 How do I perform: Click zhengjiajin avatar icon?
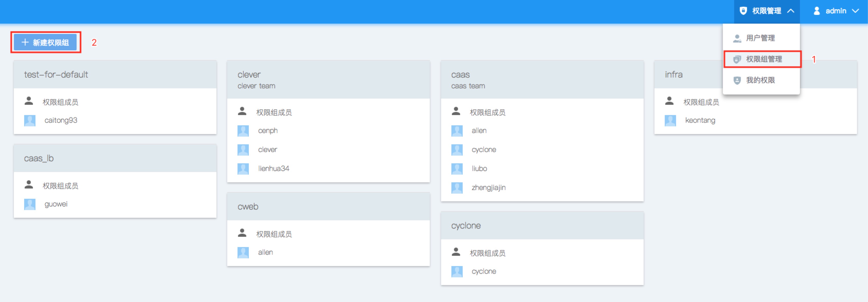click(456, 188)
